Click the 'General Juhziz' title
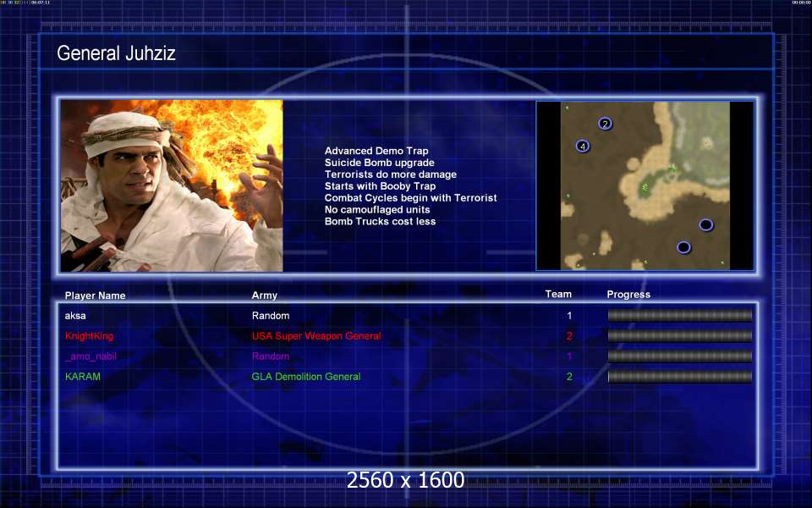 [116, 52]
